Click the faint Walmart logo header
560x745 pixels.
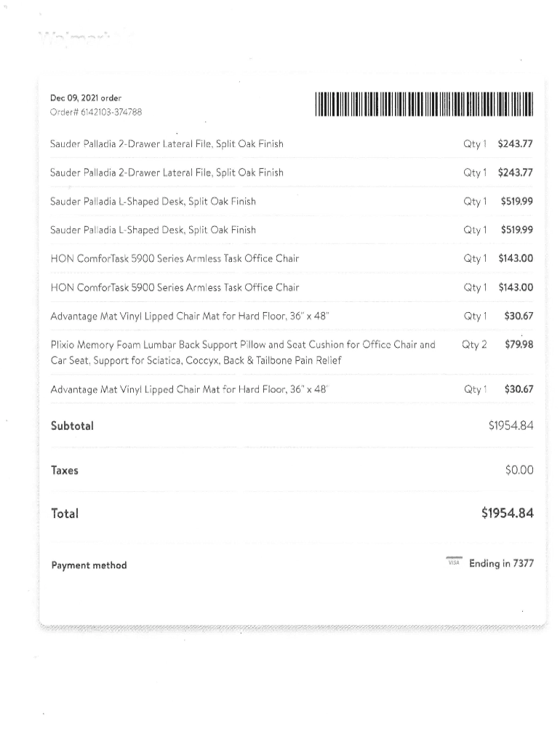79,38
